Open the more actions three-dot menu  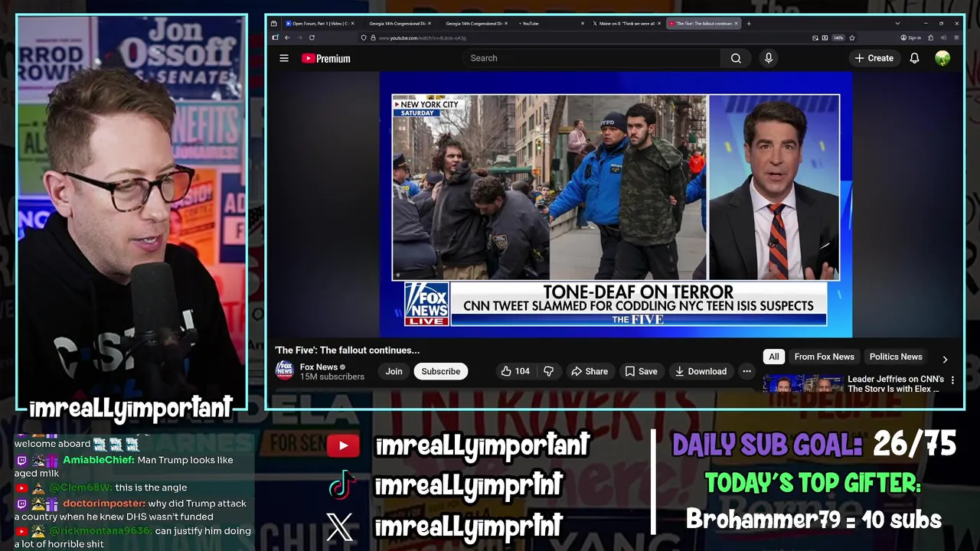tap(746, 371)
